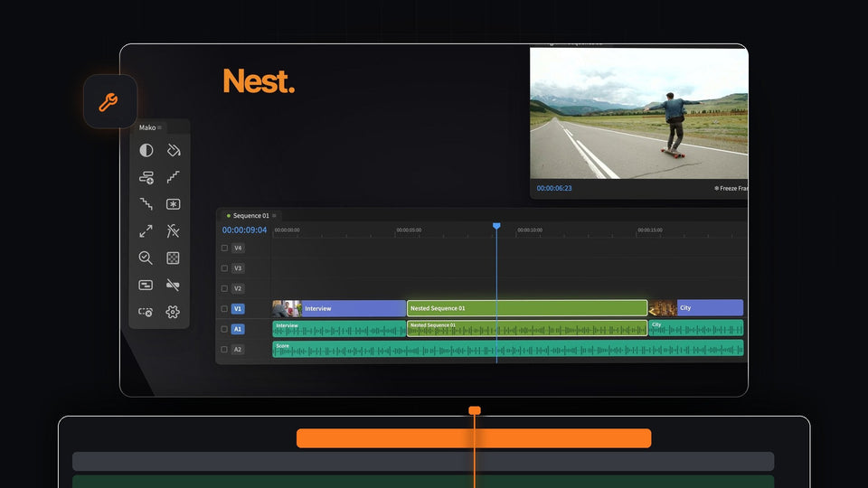Open the Sequence 01 panel hamburger menu

point(274,216)
